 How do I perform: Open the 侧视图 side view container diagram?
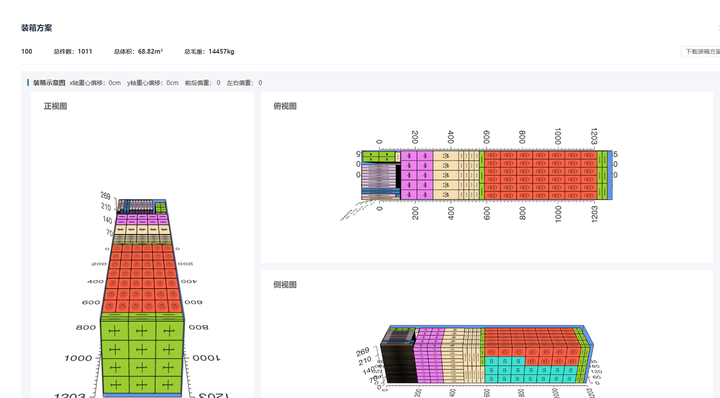[x=480, y=360]
